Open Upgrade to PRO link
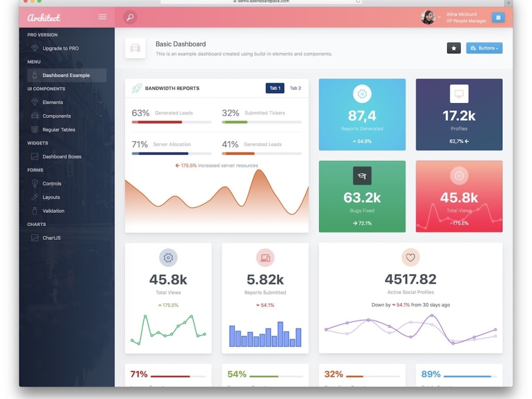This screenshot has width=532, height=399. [61, 48]
